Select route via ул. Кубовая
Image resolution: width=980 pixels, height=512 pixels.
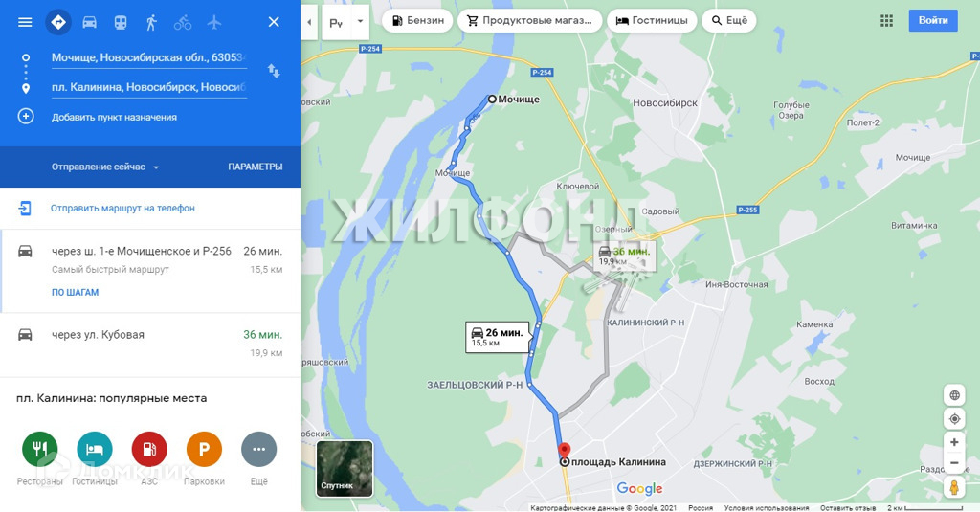click(x=150, y=345)
